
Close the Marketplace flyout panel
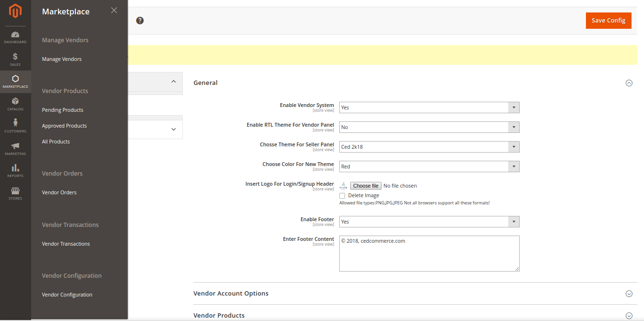tap(114, 11)
